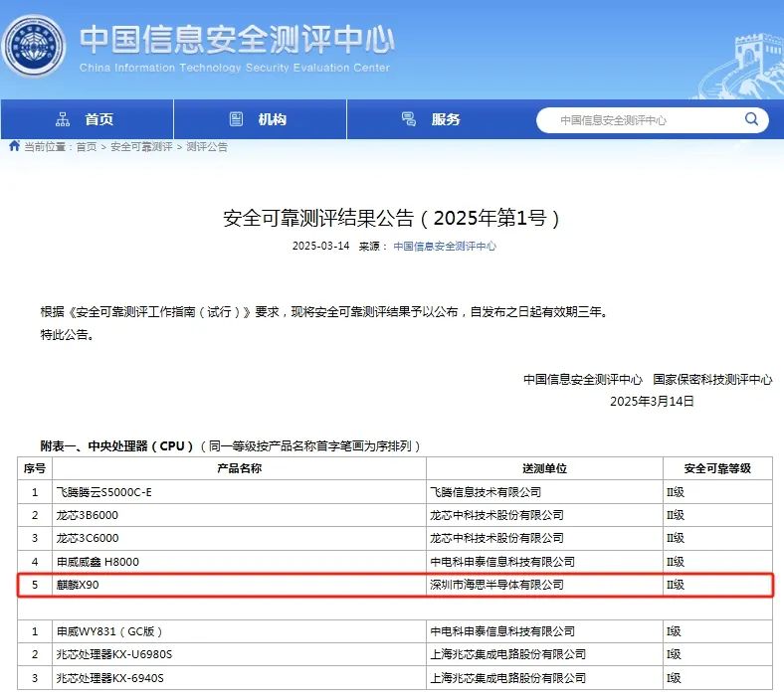Click the signature date 2025年3月14日
This screenshot has height=699, width=784.
[x=652, y=402]
